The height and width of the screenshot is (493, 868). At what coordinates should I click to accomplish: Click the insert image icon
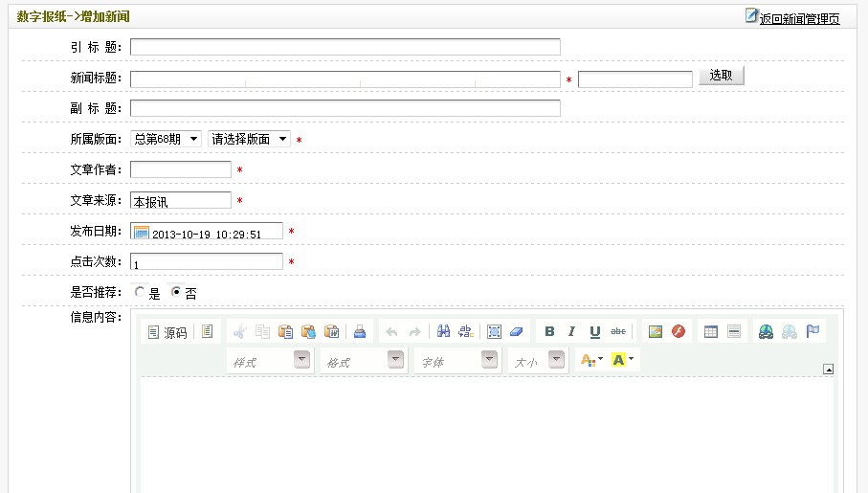pos(656,331)
